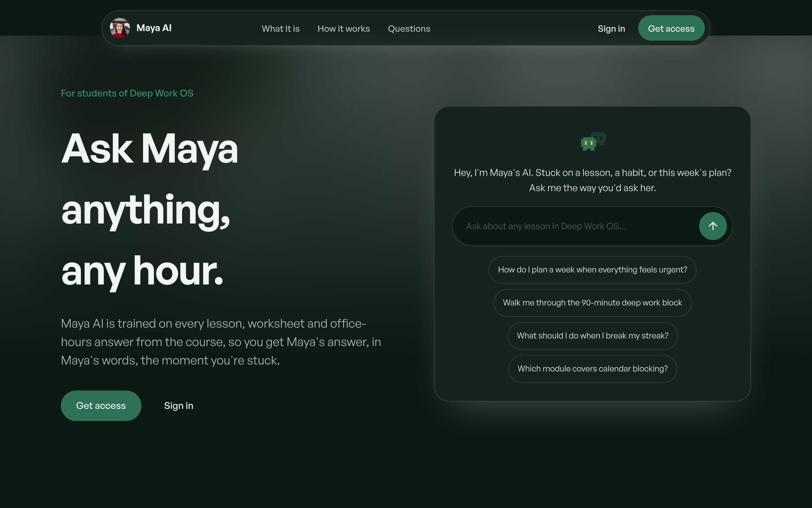
Task: Click the 'Maya AI is trained on every lesson' paragraph
Action: tap(221, 342)
